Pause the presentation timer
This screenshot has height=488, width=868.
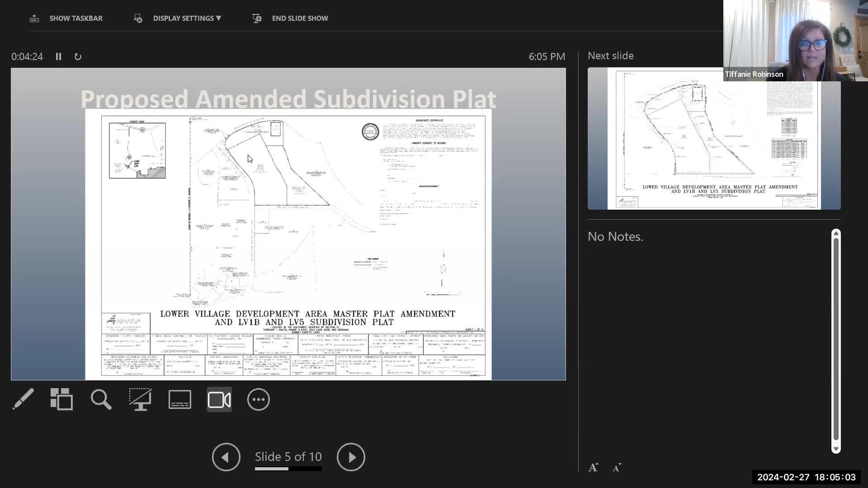tap(58, 56)
